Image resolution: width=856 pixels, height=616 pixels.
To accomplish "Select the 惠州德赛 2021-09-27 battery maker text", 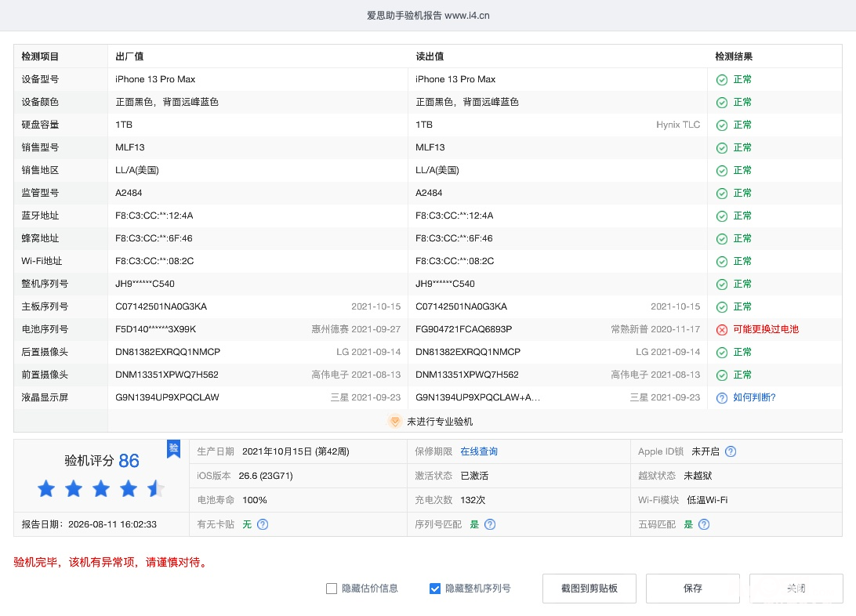I will 356,329.
